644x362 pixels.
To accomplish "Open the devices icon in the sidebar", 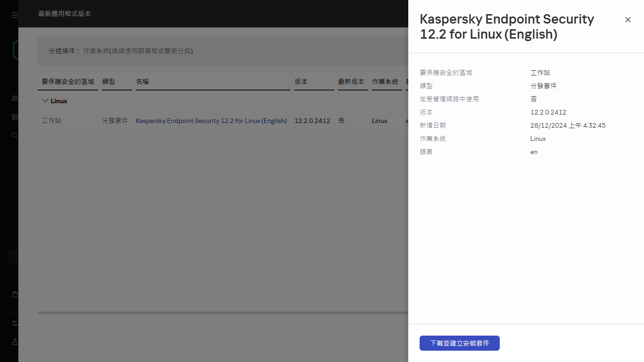I will point(15,117).
